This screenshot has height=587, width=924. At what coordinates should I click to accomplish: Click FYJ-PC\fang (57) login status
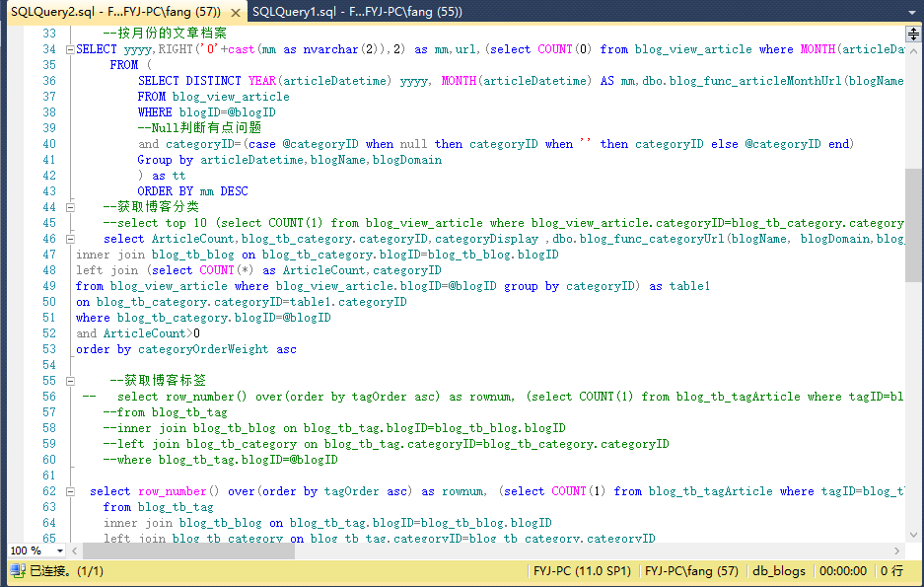tap(692, 571)
